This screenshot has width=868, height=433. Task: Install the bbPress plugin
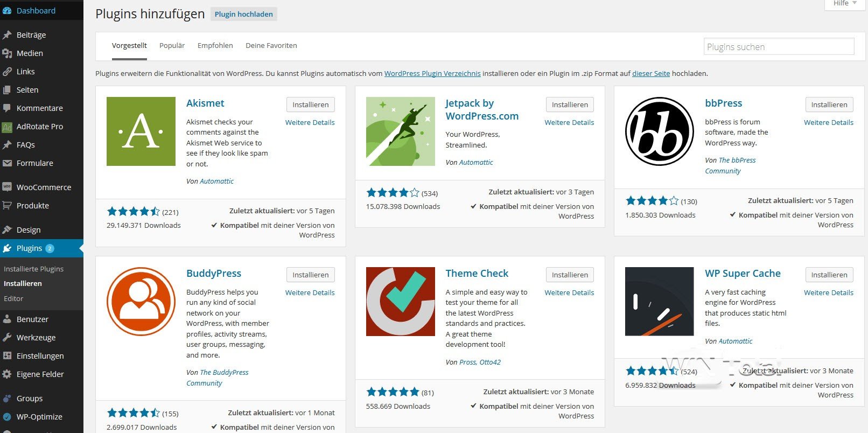click(829, 104)
